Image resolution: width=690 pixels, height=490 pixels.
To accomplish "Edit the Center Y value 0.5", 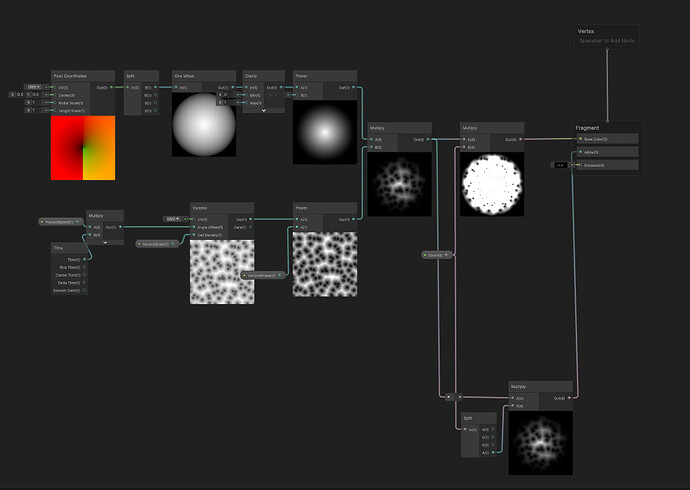I will point(35,95).
